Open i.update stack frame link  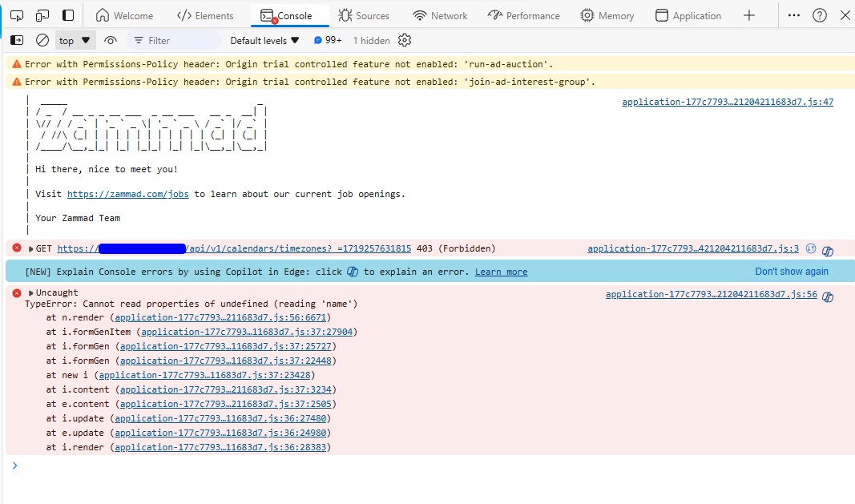click(x=220, y=418)
